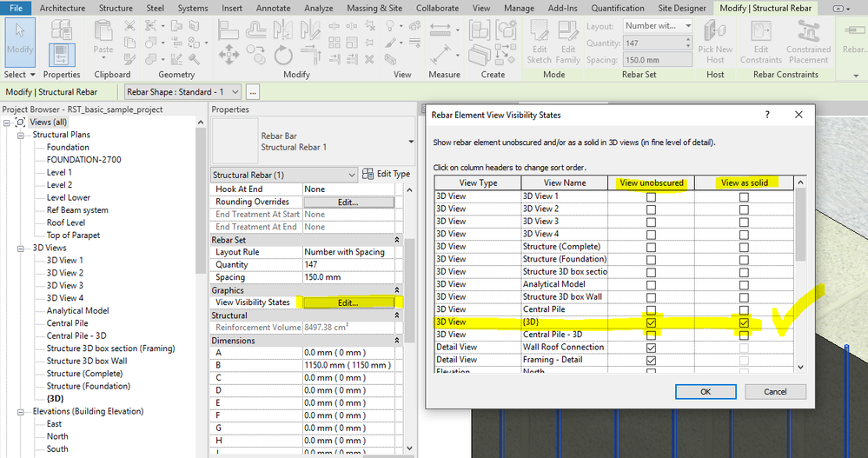Click OK in Rebar visibility dialog
Screen dimensions: 868x458
pyautogui.click(x=706, y=392)
